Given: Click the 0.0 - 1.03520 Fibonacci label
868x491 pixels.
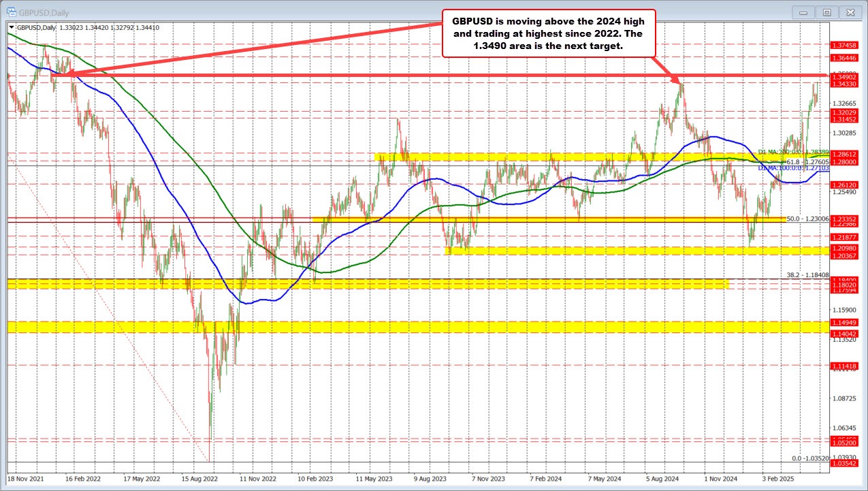Looking at the screenshot, I should point(809,458).
